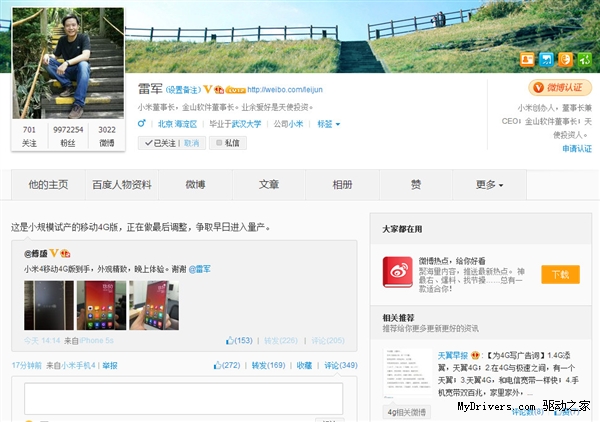Click the 小米手机4 source link
Viewport: 600px width, 422px height.
tap(80, 366)
